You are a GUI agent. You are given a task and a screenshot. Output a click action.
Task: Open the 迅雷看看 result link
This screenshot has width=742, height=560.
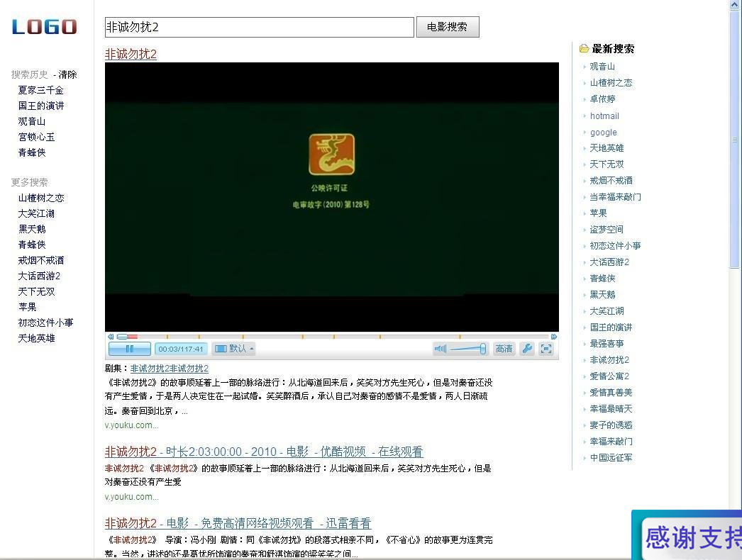[238, 523]
